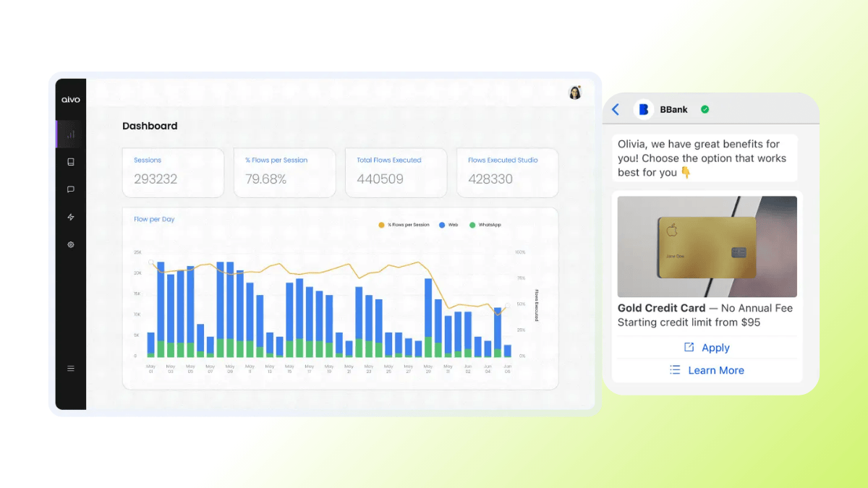Toggle the Web series in chart legend
This screenshot has width=868, height=488.
point(447,225)
